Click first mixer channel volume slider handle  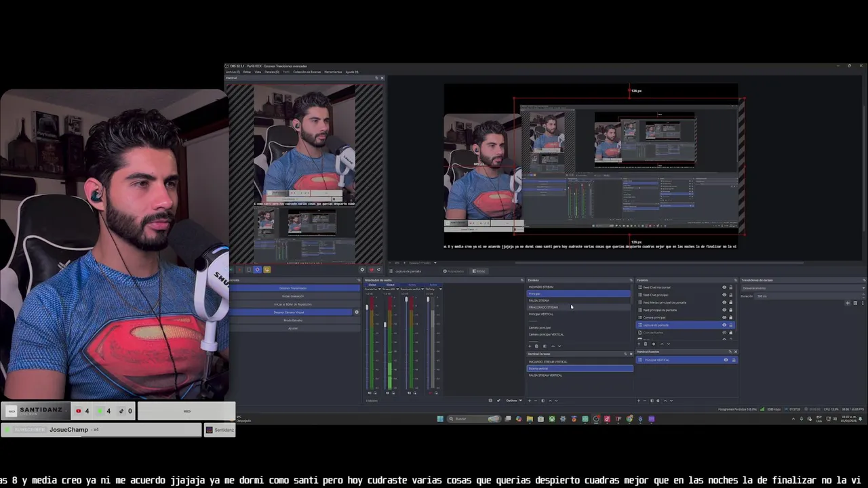(367, 307)
